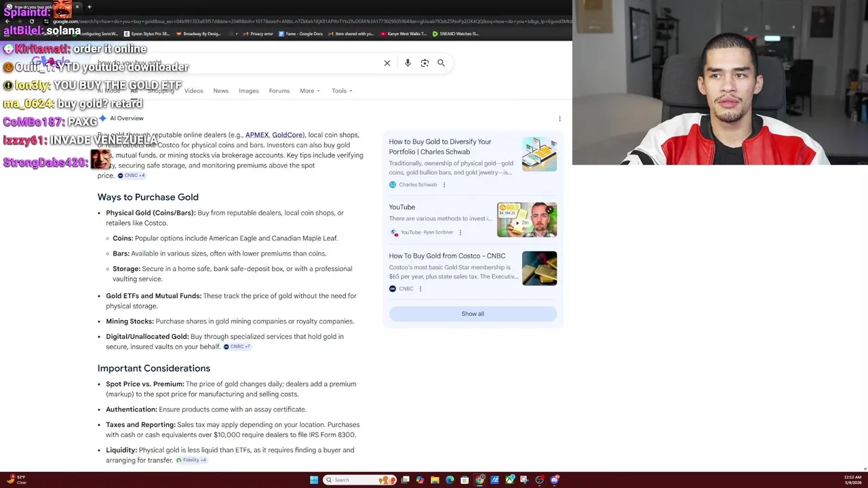
Task: Open Xbox app from taskbar
Action: (x=510, y=480)
